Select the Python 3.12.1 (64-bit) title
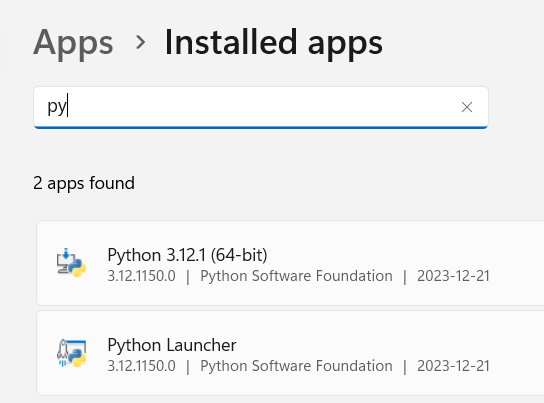 187,255
